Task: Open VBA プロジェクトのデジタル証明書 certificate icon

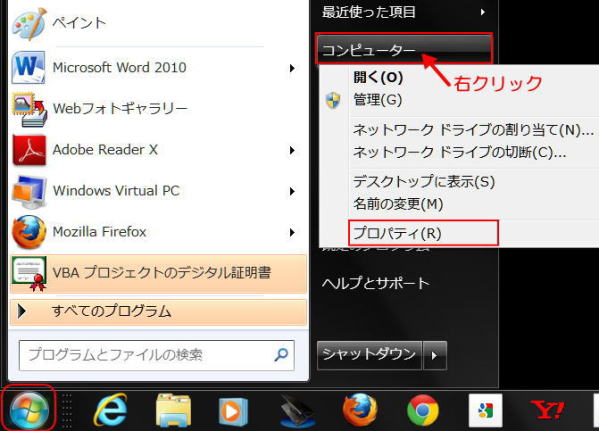Action: pyautogui.click(x=29, y=274)
